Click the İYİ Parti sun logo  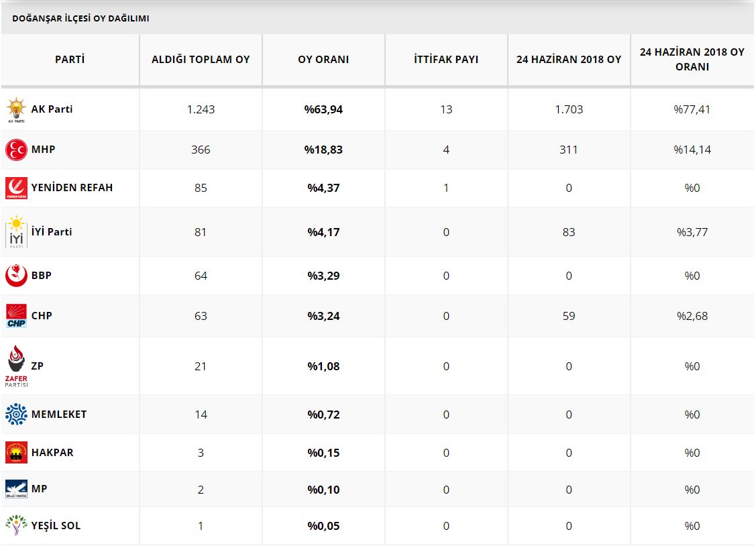pos(16,232)
